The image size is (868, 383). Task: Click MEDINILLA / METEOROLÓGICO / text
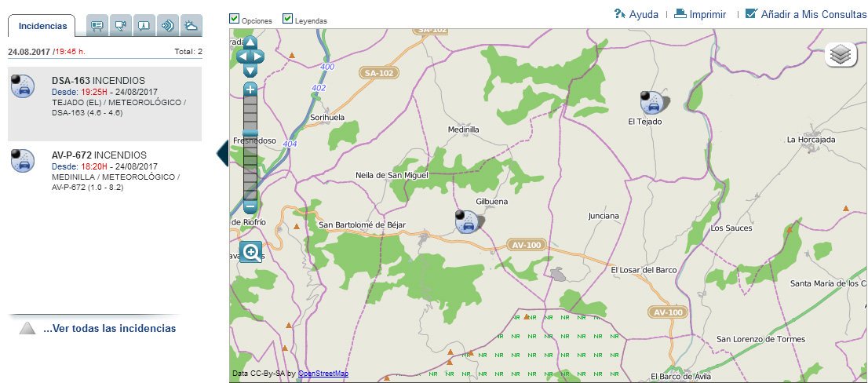(x=115, y=177)
